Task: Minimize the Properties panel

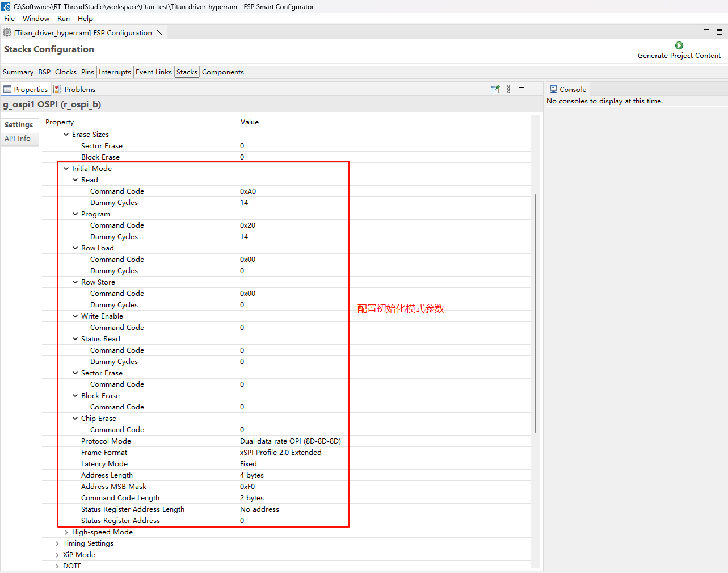Action: click(x=521, y=88)
